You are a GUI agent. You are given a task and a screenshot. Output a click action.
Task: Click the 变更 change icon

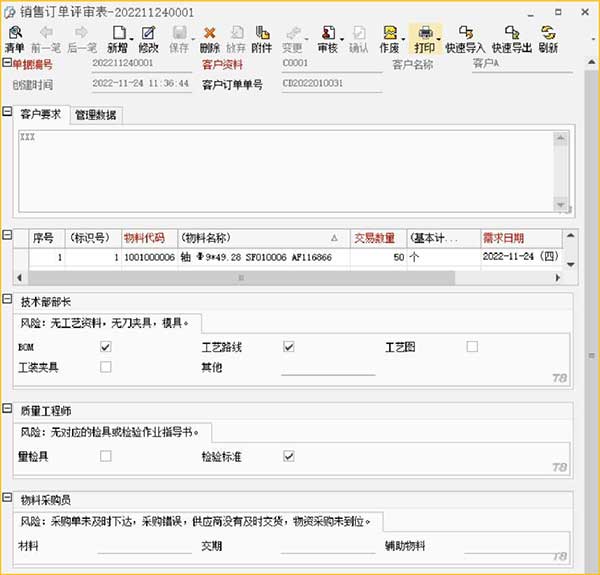coord(292,39)
